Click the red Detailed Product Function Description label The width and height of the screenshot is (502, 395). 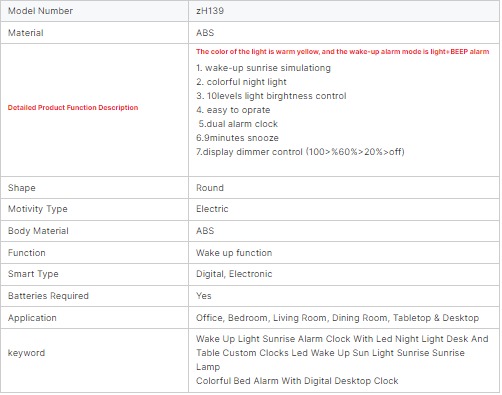tap(73, 108)
